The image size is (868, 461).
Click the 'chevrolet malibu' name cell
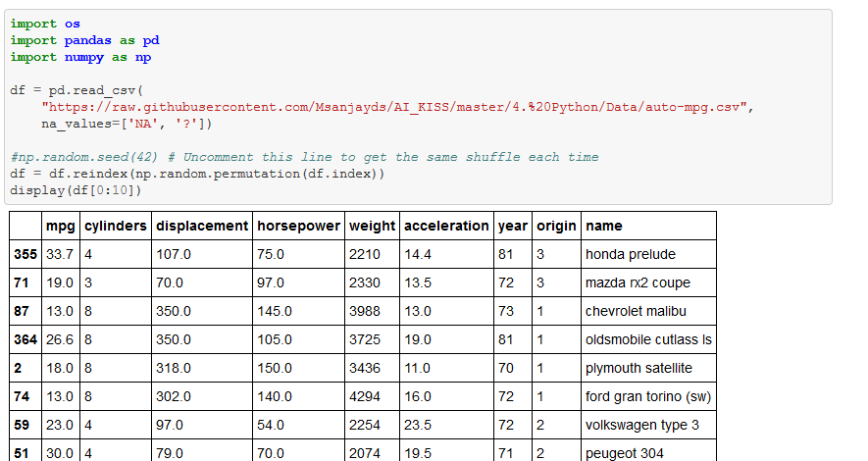point(648,311)
